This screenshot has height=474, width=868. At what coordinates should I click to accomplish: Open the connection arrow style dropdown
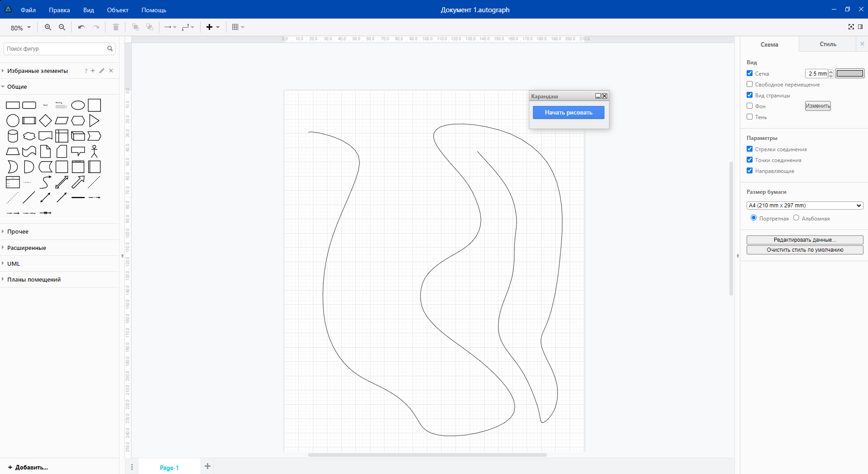[170, 27]
